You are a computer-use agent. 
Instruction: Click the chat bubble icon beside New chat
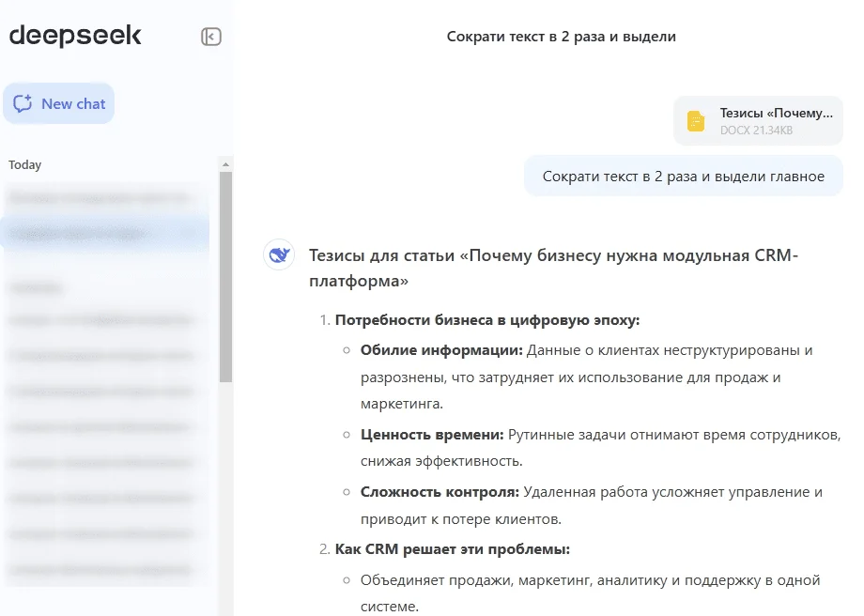tap(23, 104)
